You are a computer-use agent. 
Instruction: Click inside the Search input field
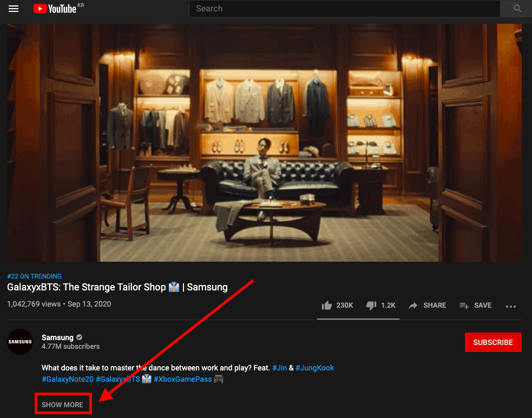coord(344,8)
